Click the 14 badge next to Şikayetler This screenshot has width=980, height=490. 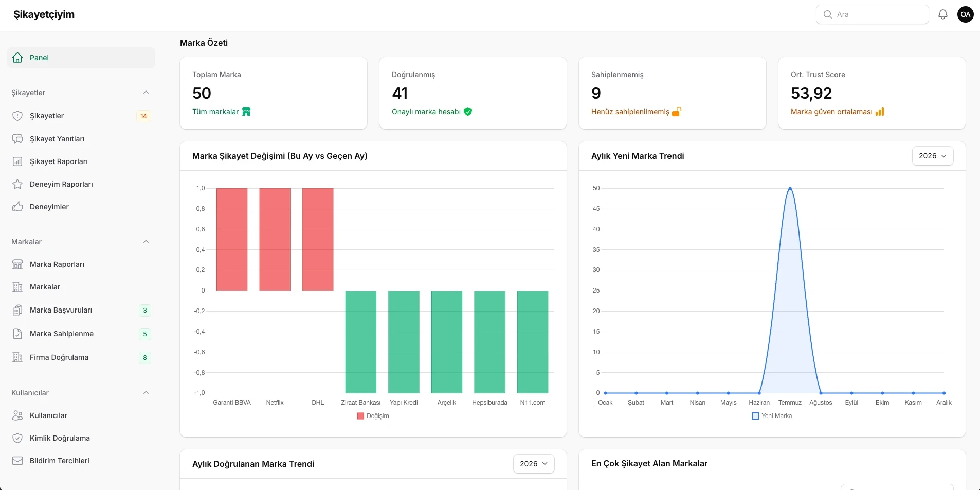pyautogui.click(x=143, y=116)
